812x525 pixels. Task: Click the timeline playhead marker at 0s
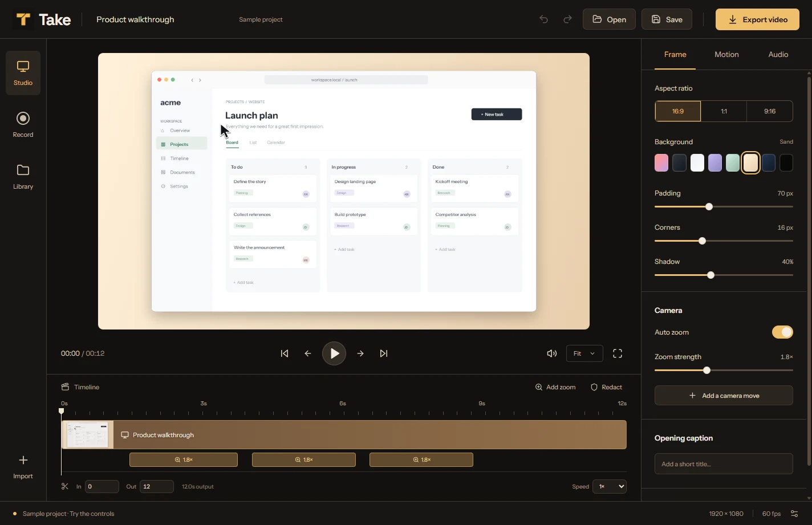(62, 411)
